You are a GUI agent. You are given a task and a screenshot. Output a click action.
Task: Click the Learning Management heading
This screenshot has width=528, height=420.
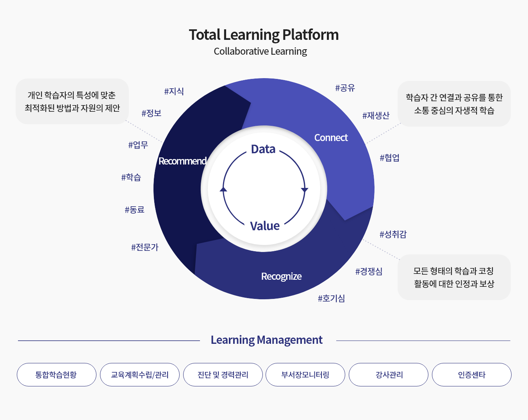267,340
